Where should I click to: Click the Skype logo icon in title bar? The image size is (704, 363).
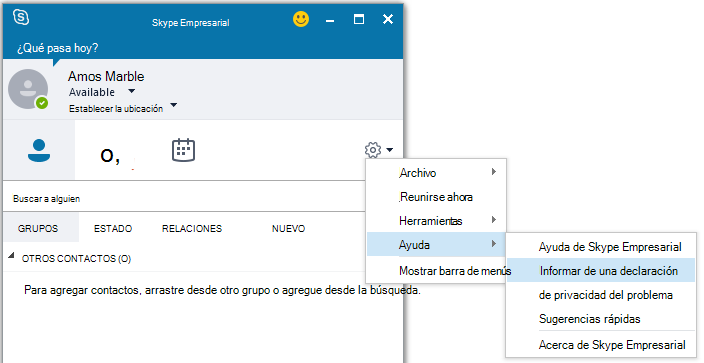(x=21, y=17)
